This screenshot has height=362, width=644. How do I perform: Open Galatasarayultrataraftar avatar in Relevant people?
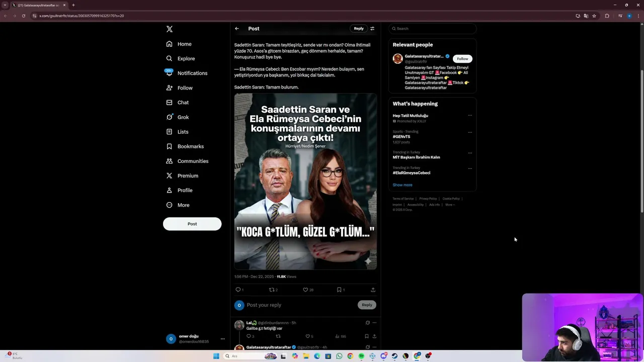pos(397,59)
